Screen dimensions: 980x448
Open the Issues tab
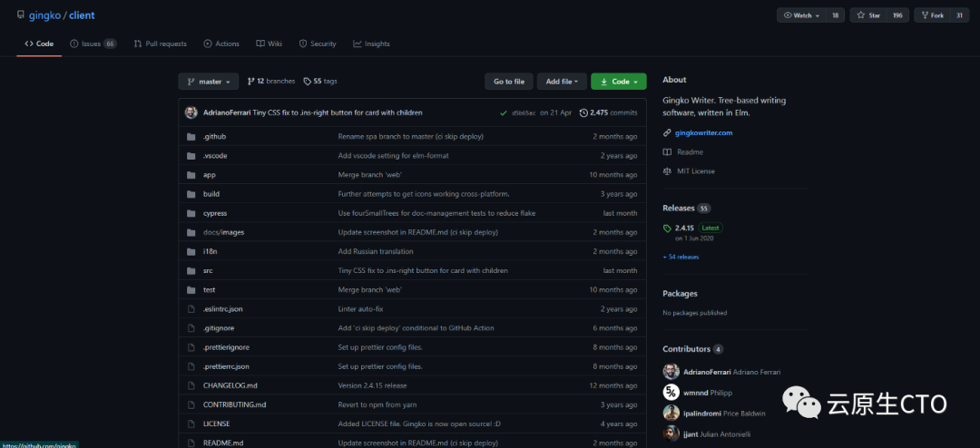pyautogui.click(x=93, y=44)
